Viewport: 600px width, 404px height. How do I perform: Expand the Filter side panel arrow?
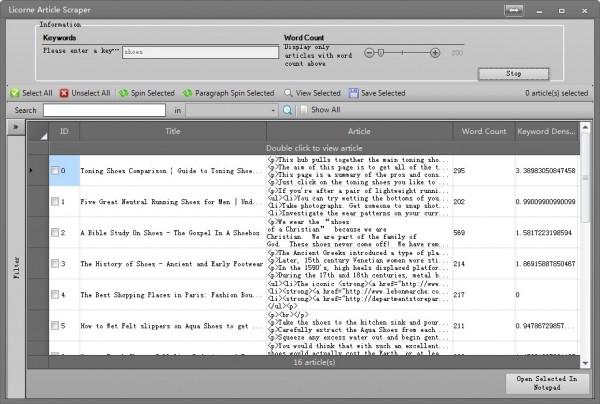[16, 127]
